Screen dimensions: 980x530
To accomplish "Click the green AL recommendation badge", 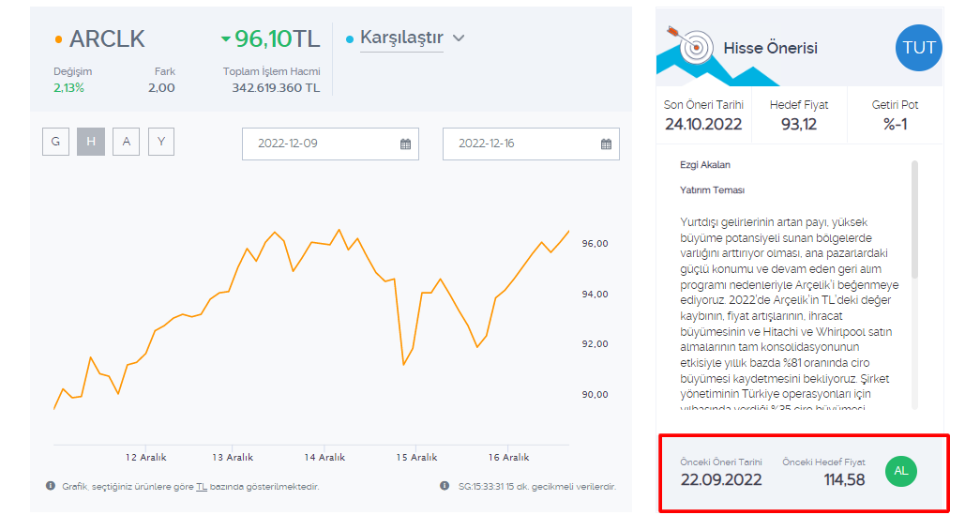I will coord(900,471).
